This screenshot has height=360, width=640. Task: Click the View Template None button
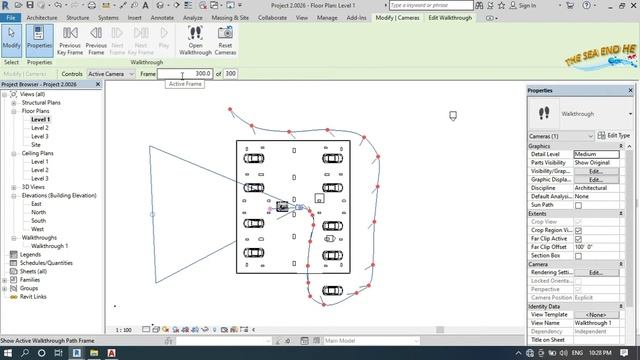pyautogui.click(x=596, y=315)
